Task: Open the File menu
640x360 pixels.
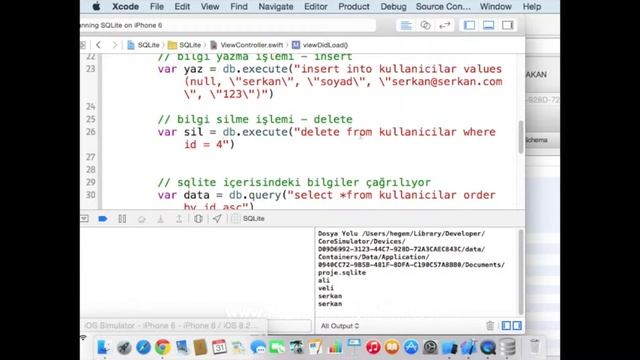Action: [157, 7]
